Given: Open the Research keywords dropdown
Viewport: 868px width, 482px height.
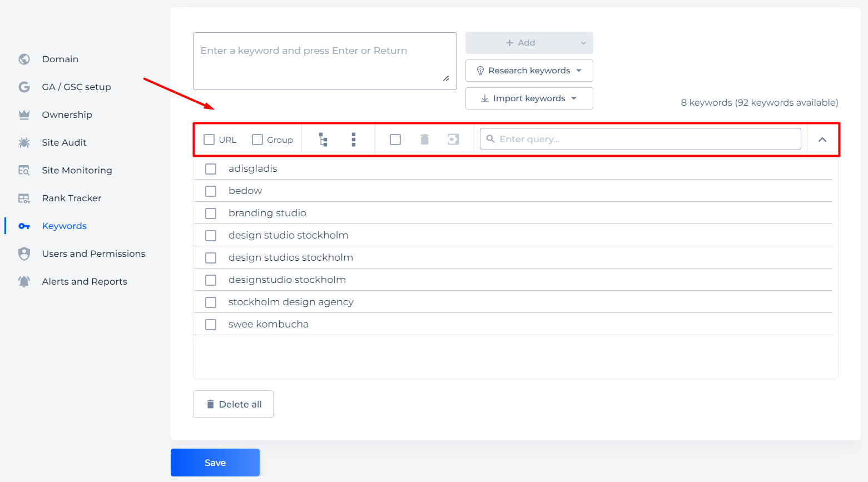Looking at the screenshot, I should tap(529, 71).
